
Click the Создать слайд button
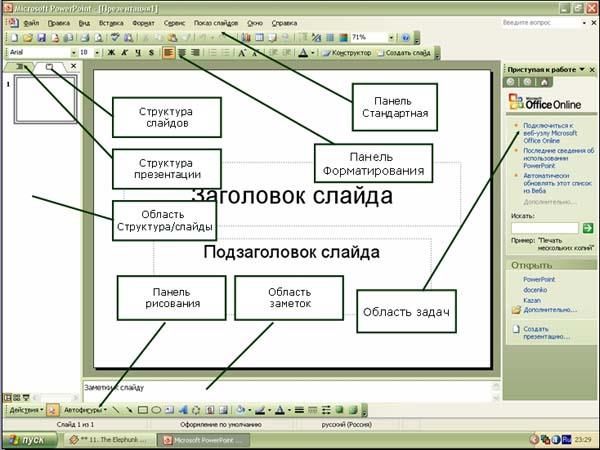point(404,53)
